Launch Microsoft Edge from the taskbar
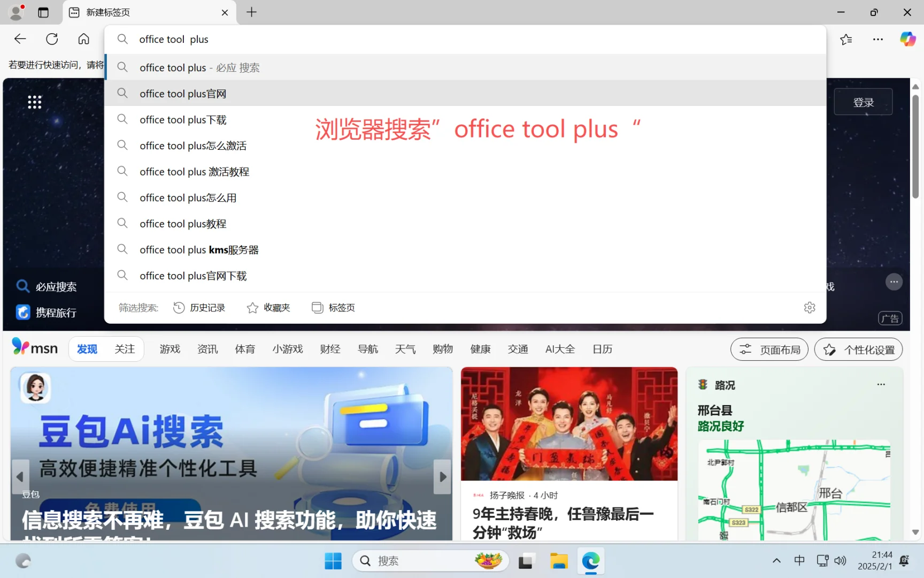 click(590, 561)
